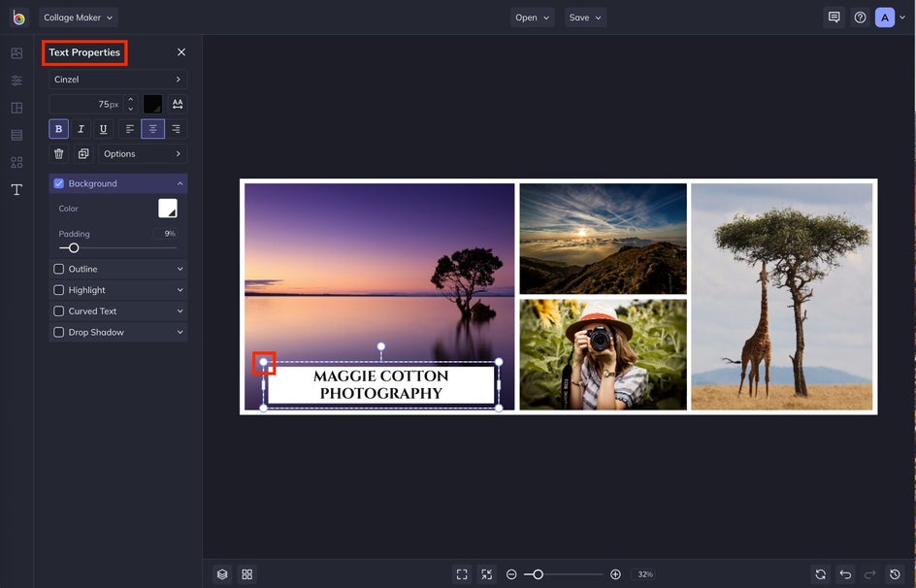Delete text using the trash icon
Image resolution: width=916 pixels, height=588 pixels.
click(59, 154)
